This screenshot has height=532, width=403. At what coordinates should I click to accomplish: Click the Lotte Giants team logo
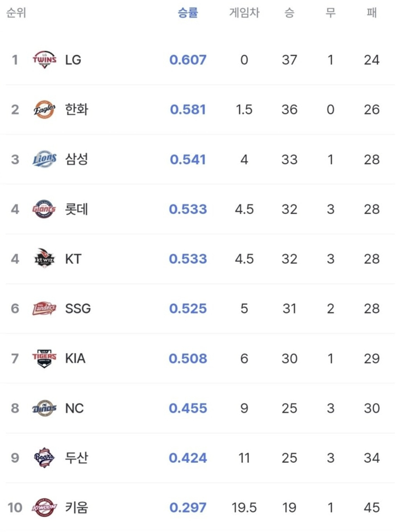44,209
